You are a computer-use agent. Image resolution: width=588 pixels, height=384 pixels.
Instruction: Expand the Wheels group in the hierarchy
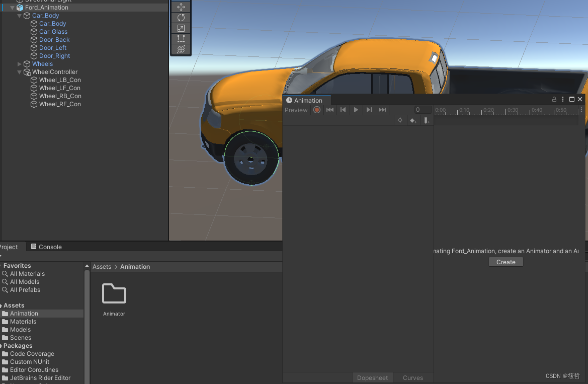(x=19, y=64)
